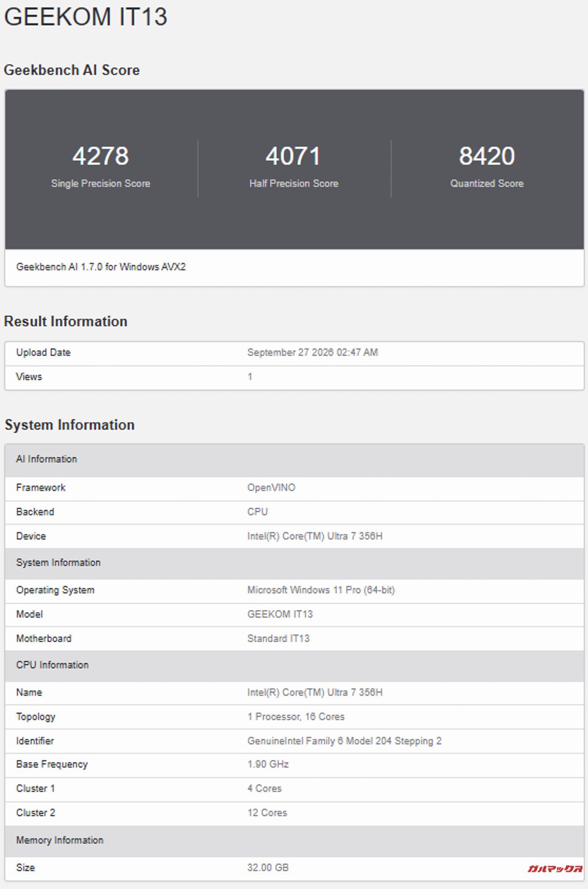This screenshot has width=588, height=889.
Task: Click the GEEKOM IT13 page title
Action: pos(85,17)
